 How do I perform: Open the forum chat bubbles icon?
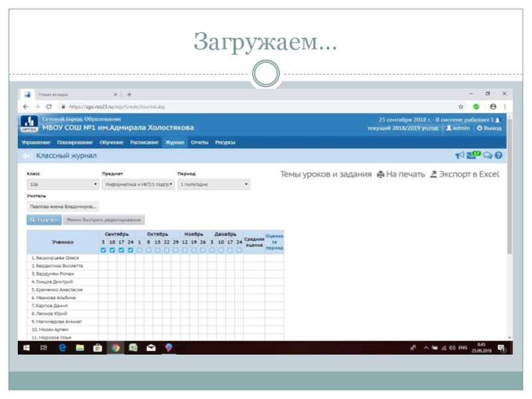487,156
